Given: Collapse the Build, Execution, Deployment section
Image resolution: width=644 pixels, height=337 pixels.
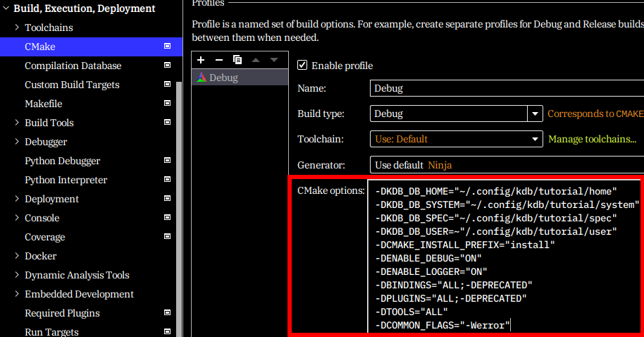Looking at the screenshot, I should [6, 8].
